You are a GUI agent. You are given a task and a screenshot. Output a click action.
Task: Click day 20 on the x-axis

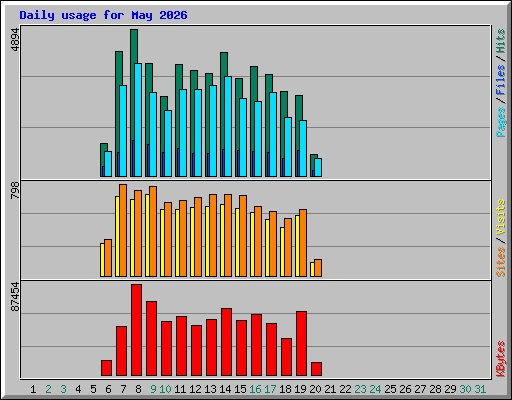pyautogui.click(x=315, y=389)
